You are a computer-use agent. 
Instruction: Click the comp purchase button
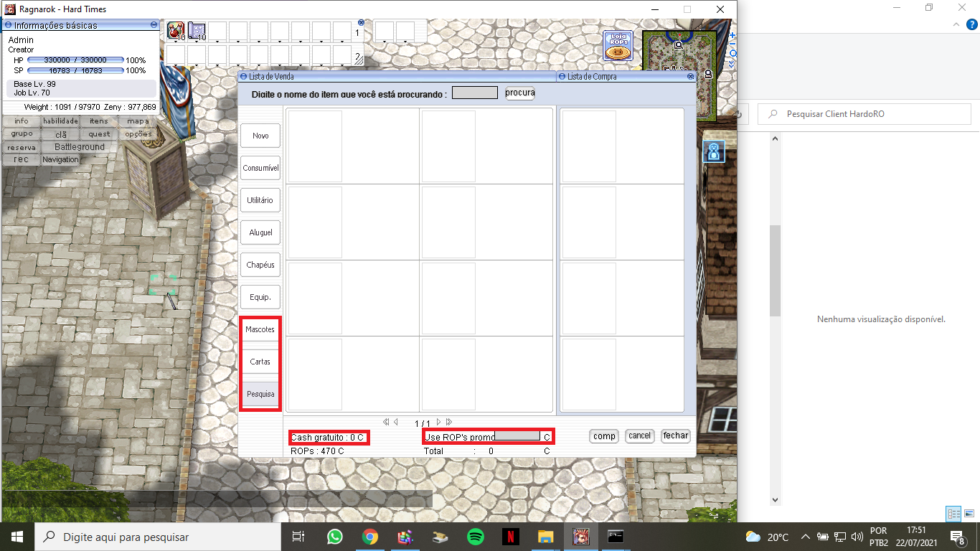coord(604,436)
